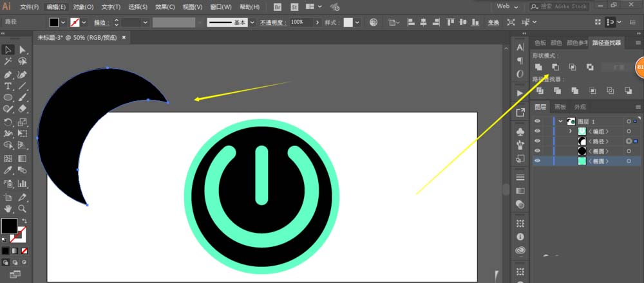Select the Rotate tool
The height and width of the screenshot is (283, 644).
8,122
